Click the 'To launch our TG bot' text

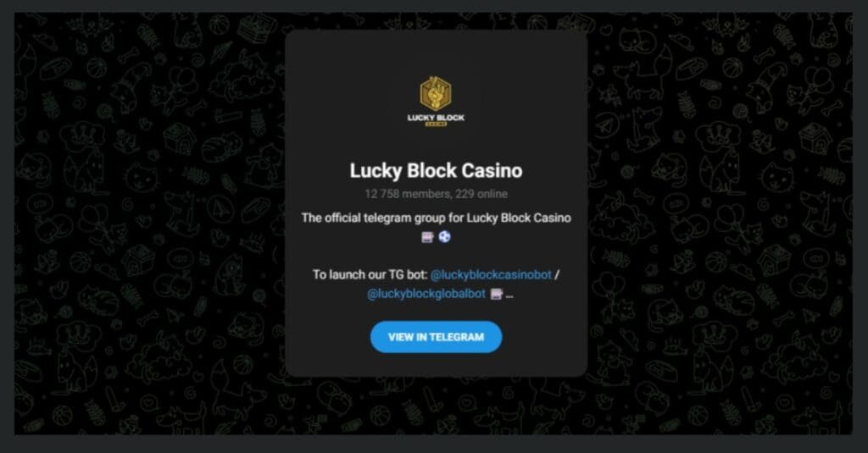click(370, 275)
